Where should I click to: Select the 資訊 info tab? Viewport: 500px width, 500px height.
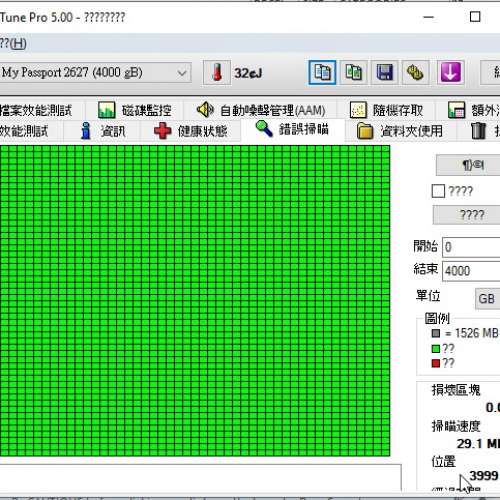[x=103, y=131]
